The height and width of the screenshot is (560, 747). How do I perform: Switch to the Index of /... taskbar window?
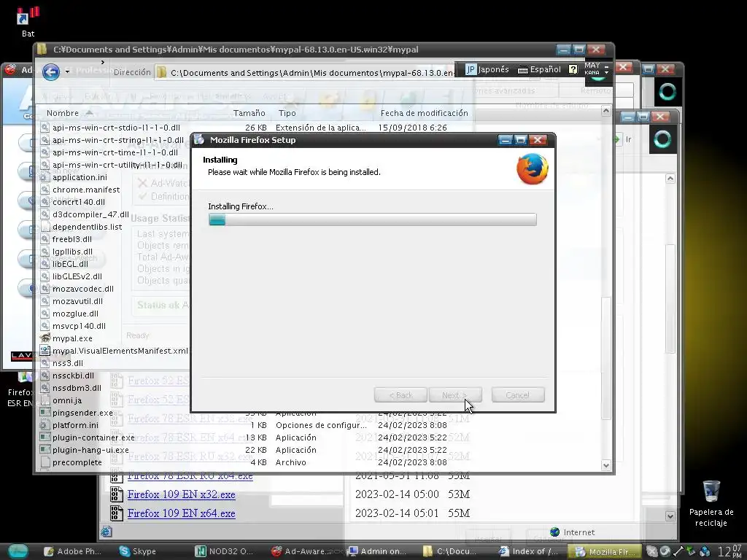[528, 551]
